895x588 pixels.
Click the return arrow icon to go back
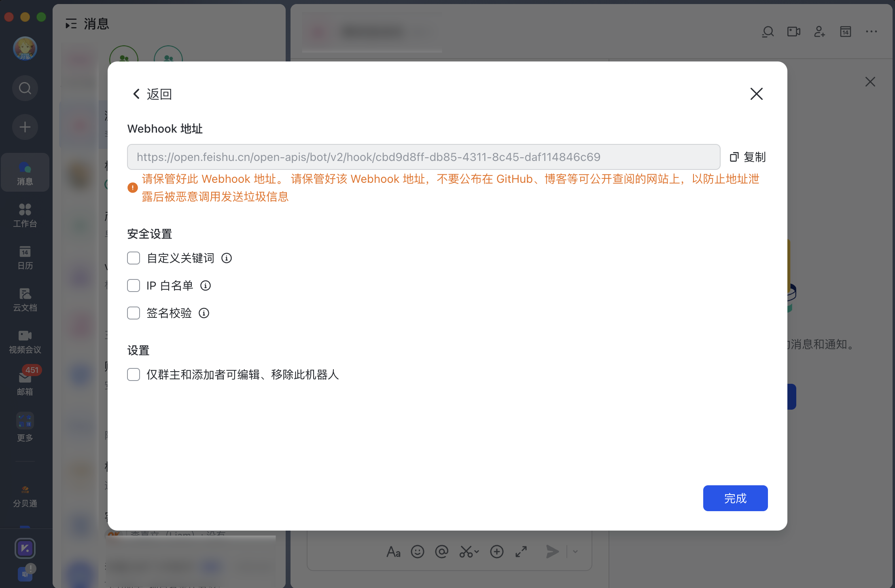coord(135,94)
